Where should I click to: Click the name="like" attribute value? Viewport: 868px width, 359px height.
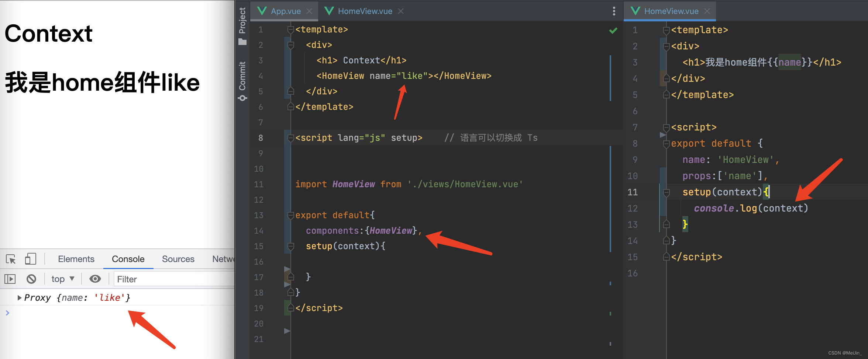(x=412, y=76)
